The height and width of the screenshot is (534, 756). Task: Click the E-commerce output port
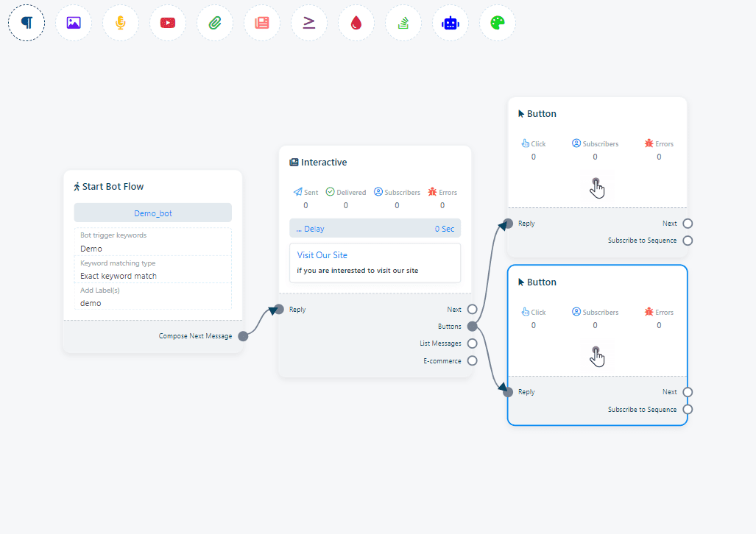473,361
